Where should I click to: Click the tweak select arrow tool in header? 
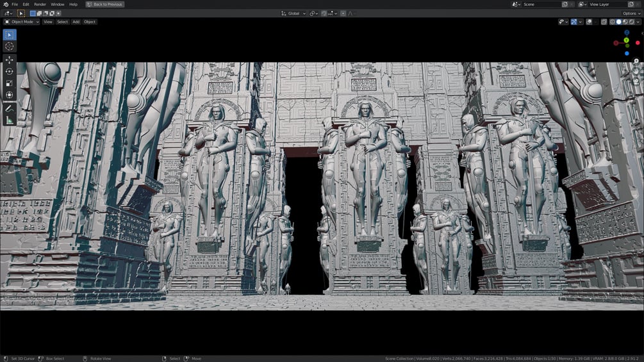[21, 13]
